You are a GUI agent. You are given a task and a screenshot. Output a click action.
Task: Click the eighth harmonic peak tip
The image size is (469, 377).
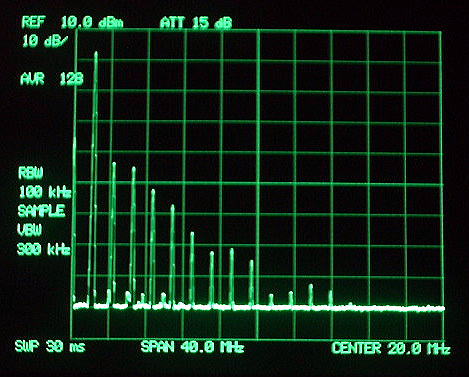point(231,250)
